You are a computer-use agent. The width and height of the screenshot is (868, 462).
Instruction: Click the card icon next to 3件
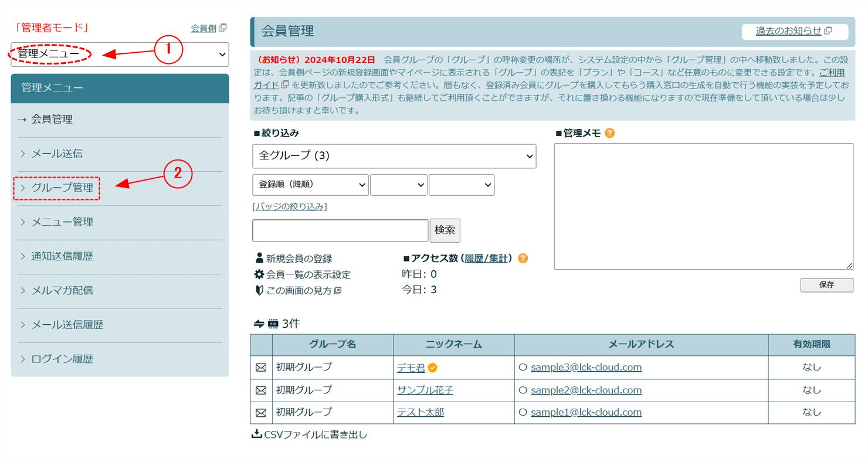pyautogui.click(x=273, y=324)
